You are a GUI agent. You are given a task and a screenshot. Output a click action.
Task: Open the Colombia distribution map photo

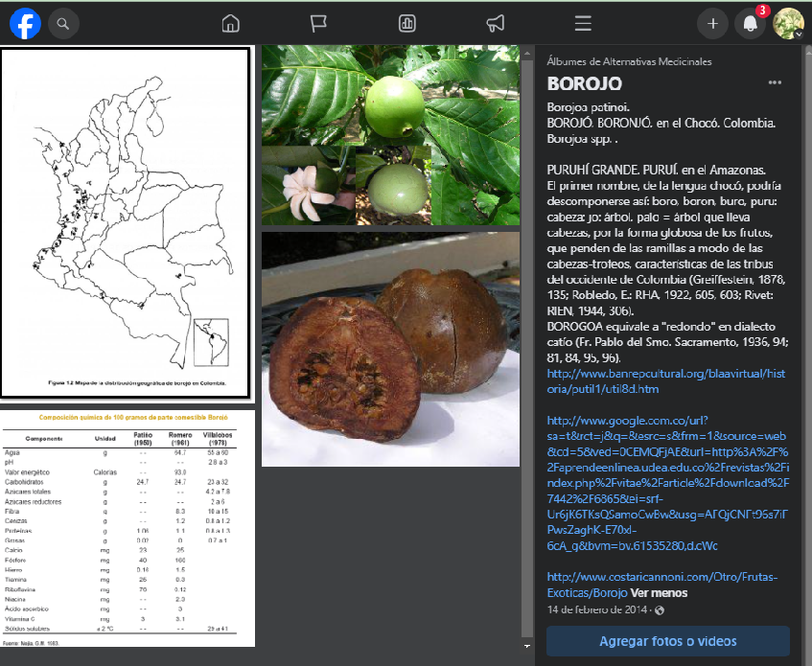pos(126,222)
